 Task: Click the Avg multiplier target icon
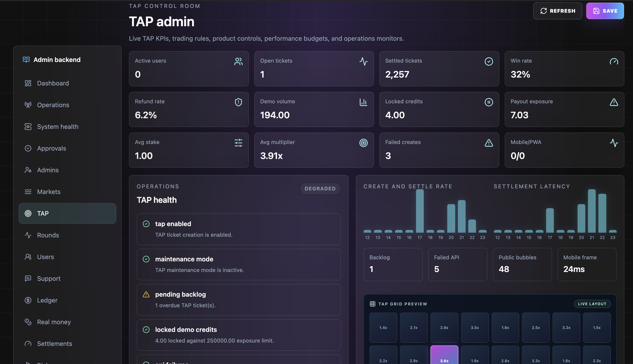pyautogui.click(x=363, y=143)
